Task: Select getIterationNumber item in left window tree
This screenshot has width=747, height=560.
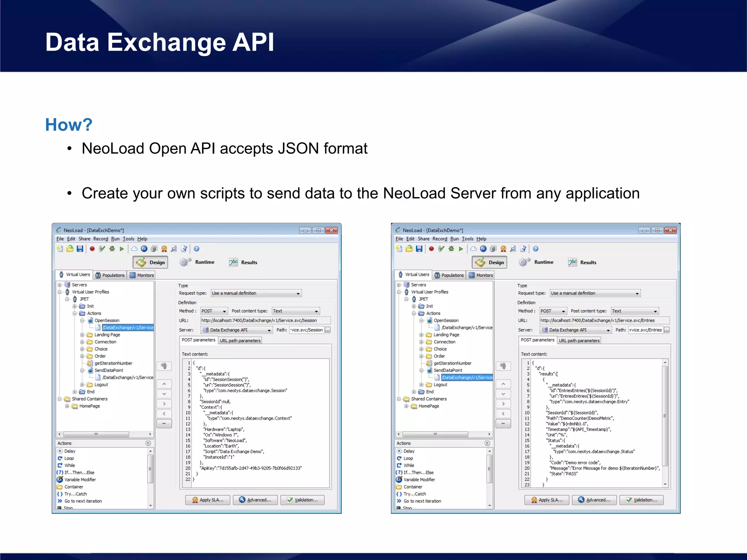Action: click(x=113, y=363)
